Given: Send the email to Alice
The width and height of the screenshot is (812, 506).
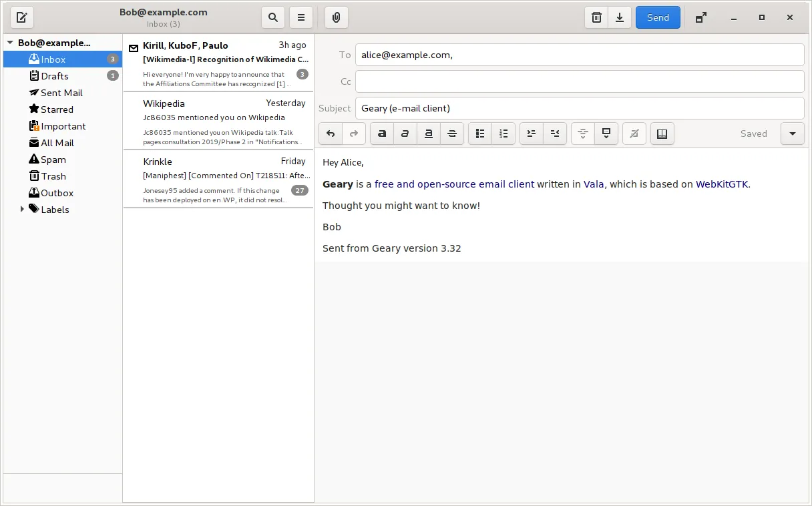Looking at the screenshot, I should 657,18.
